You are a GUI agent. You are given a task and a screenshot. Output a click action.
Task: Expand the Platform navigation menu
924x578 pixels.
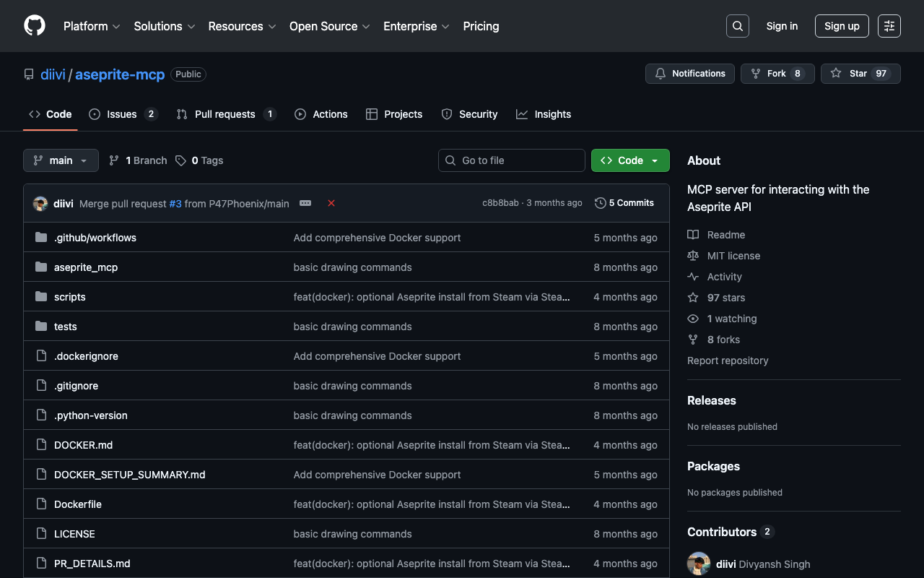point(92,26)
